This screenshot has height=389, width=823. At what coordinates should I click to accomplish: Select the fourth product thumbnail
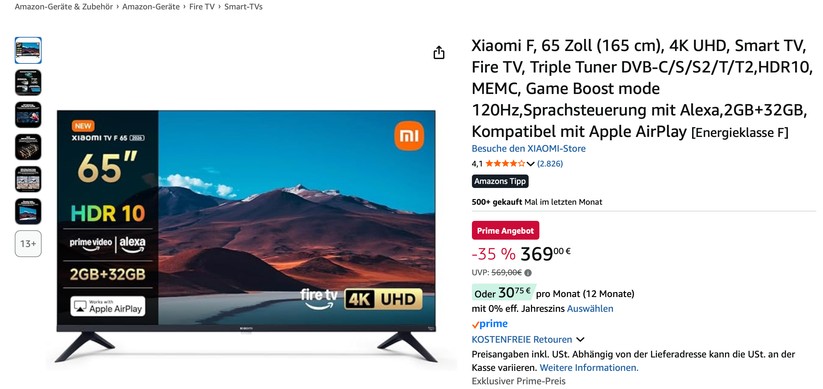pos(28,147)
